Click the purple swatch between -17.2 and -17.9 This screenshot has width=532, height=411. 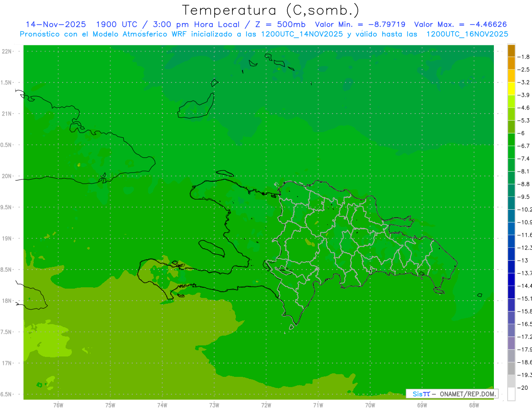tap(511, 343)
